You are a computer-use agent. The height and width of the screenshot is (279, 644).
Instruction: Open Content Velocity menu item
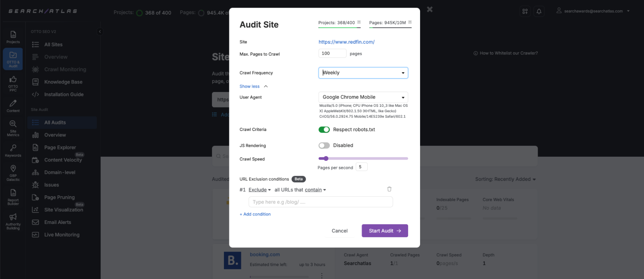(63, 160)
